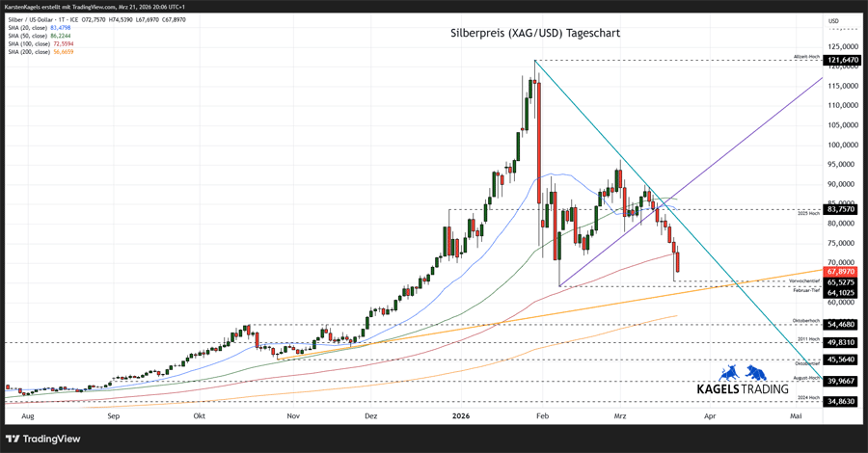Click the 54,4680 Oktoberhoch price tag

tap(842, 325)
